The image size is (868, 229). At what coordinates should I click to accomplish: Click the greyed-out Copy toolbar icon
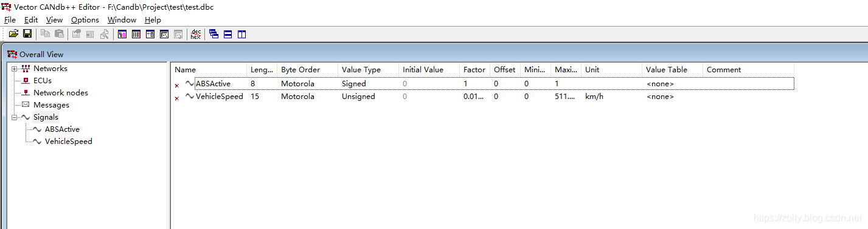[x=46, y=34]
